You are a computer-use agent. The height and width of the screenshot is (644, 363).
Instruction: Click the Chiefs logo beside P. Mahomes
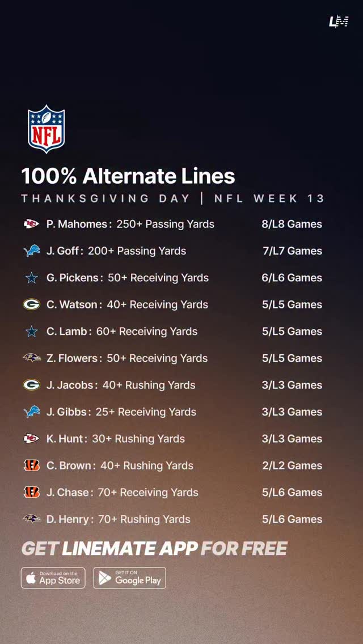(32, 224)
